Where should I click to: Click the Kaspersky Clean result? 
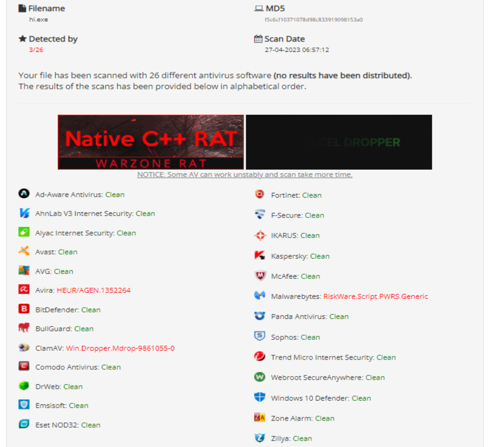pyautogui.click(x=320, y=256)
